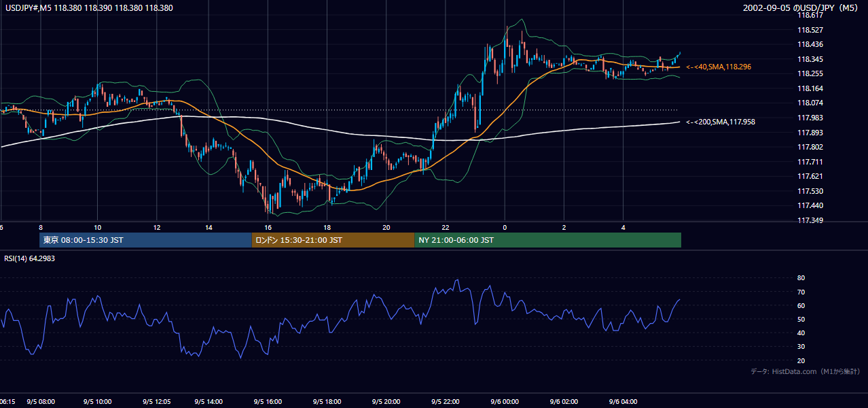Click the 9/6 00:00 date label

click(x=505, y=402)
